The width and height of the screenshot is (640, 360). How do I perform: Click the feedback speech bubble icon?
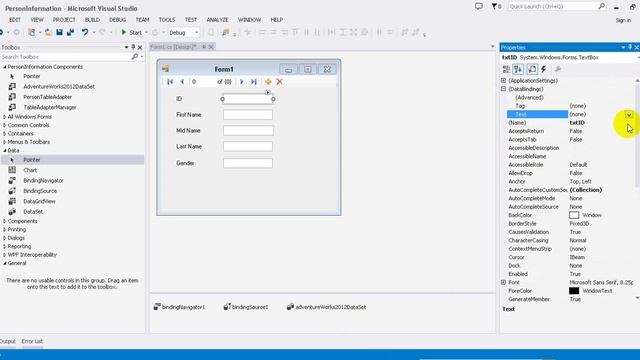(479, 6)
